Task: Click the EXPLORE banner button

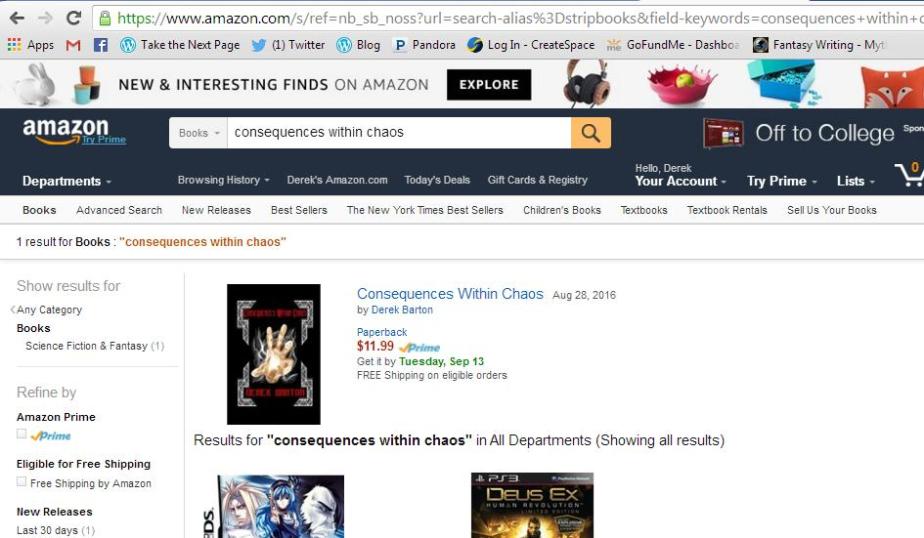Action: (489, 85)
